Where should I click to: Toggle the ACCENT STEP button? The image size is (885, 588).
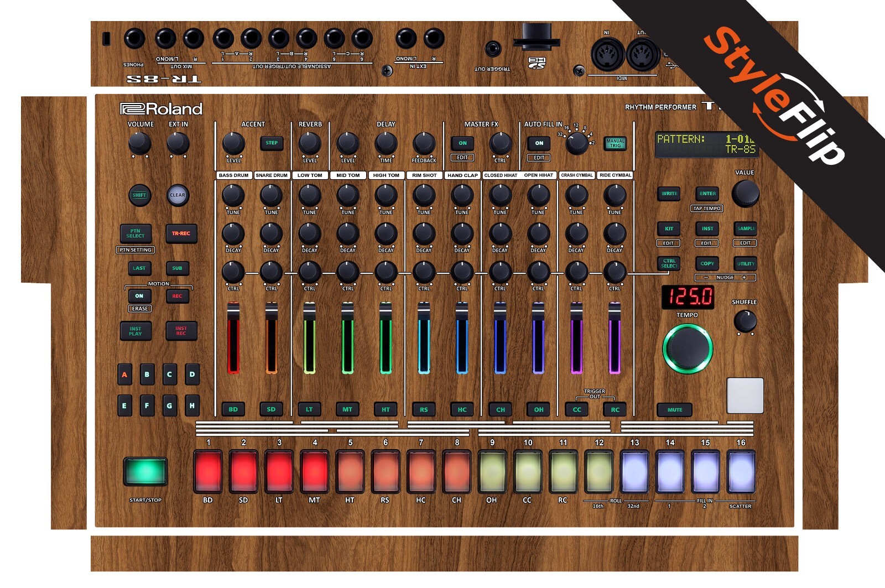(x=272, y=143)
